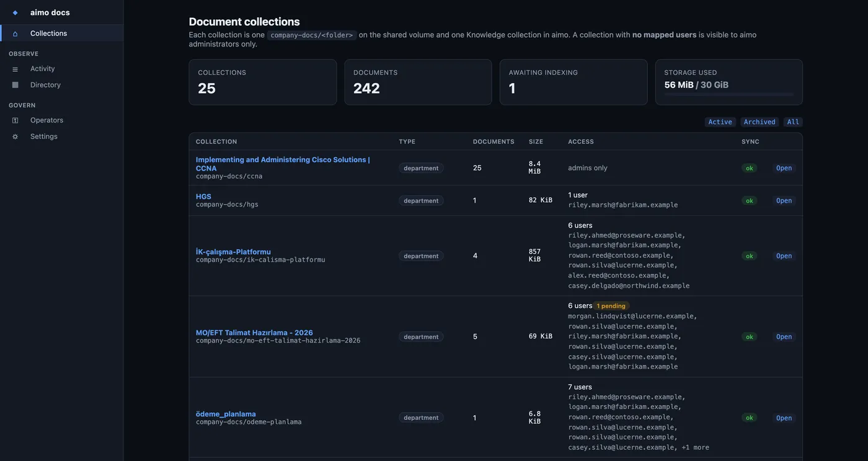The height and width of the screenshot is (461, 868).
Task: Click the company-docs/<folder> code snippet
Action: pos(312,35)
